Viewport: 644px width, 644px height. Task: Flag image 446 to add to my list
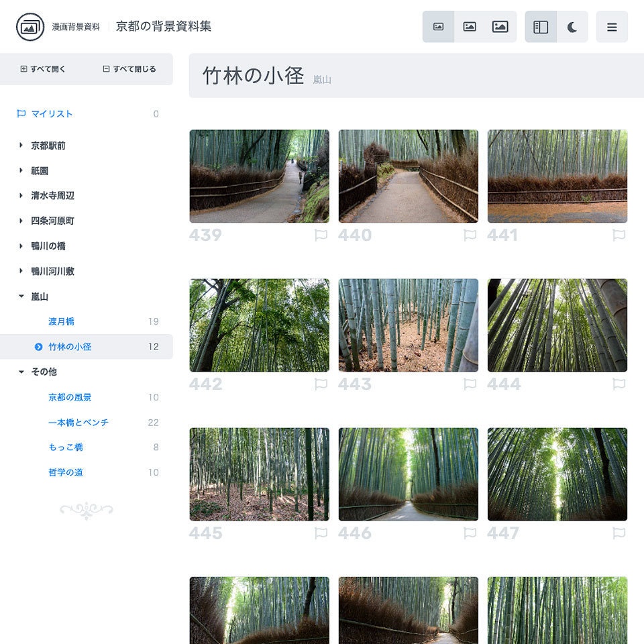coord(470,533)
